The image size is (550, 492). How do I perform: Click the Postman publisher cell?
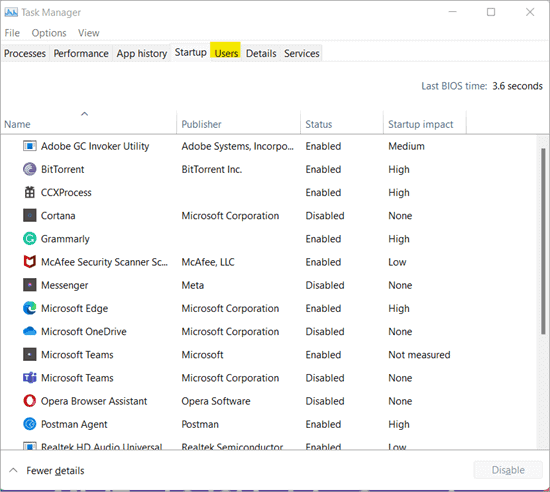point(200,424)
